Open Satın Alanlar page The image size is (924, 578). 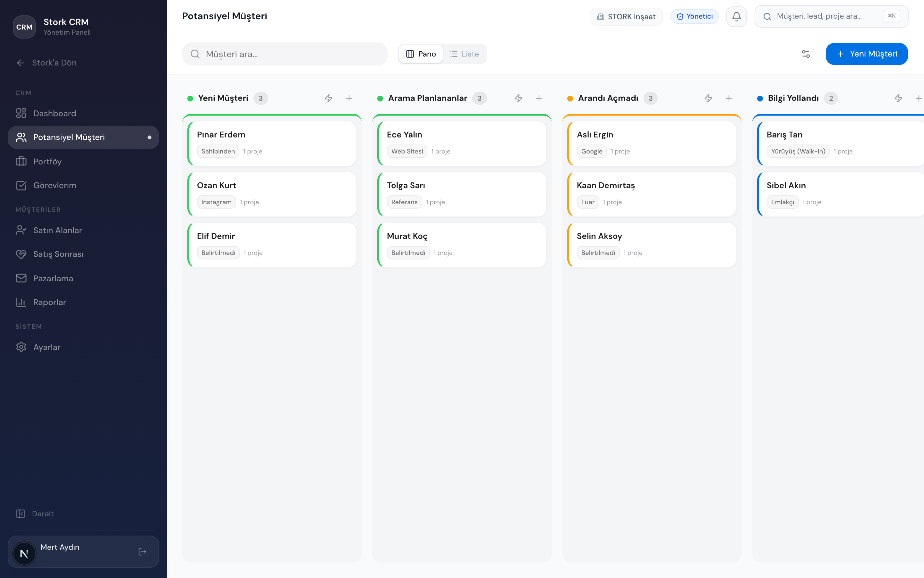[x=83, y=230]
